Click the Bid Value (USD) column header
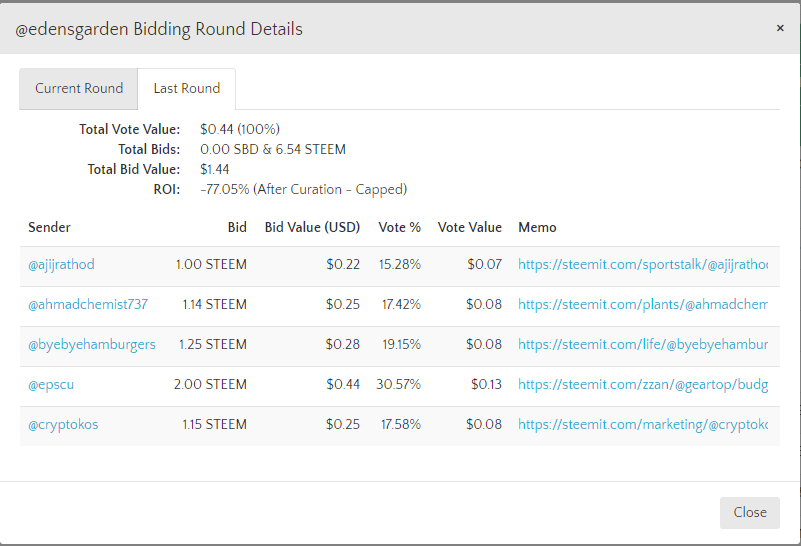 [x=312, y=228]
